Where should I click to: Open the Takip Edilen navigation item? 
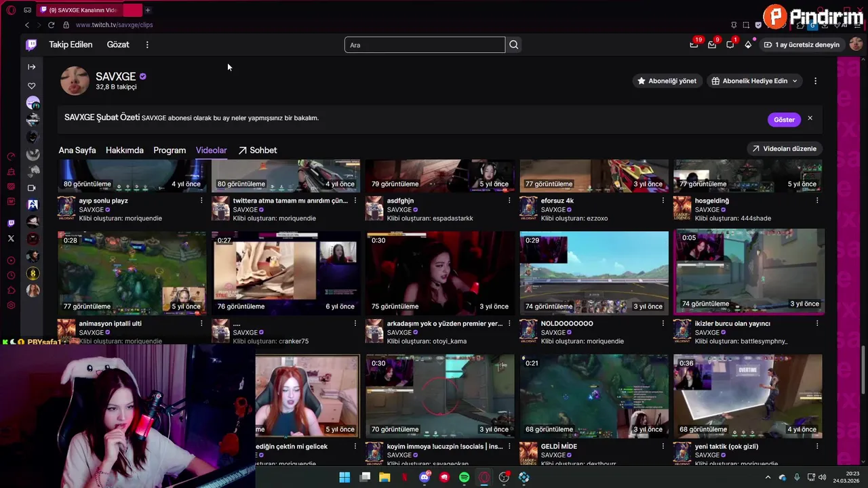point(71,45)
